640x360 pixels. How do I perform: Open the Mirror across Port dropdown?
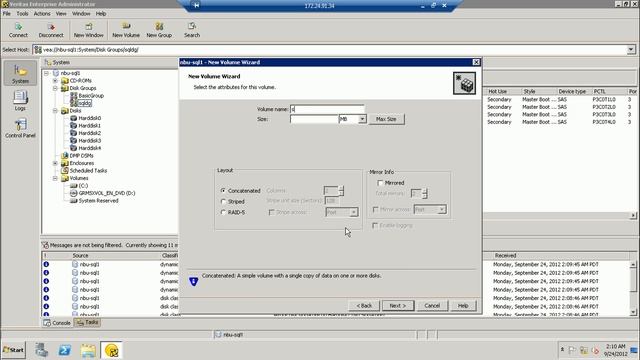point(442,209)
